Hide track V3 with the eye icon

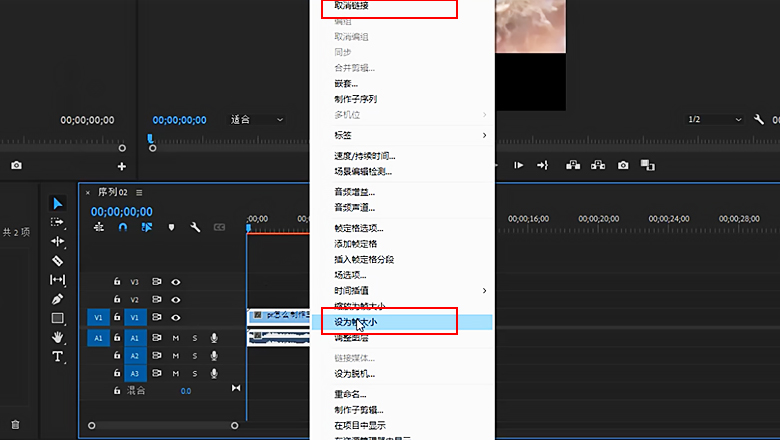click(x=176, y=282)
